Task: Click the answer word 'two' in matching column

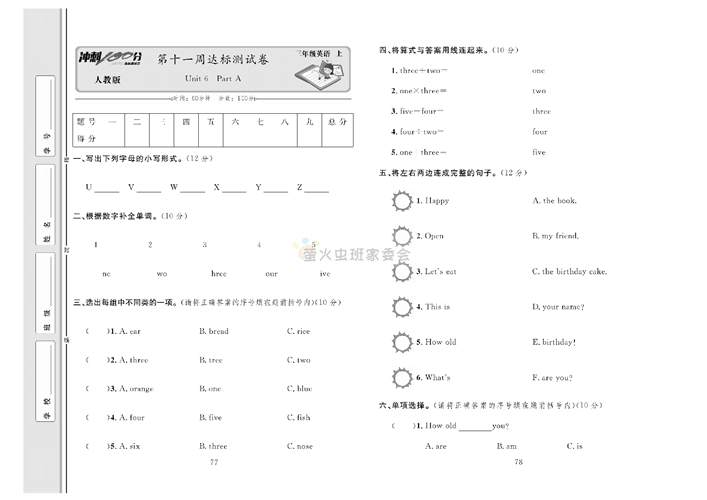Action: [539, 91]
